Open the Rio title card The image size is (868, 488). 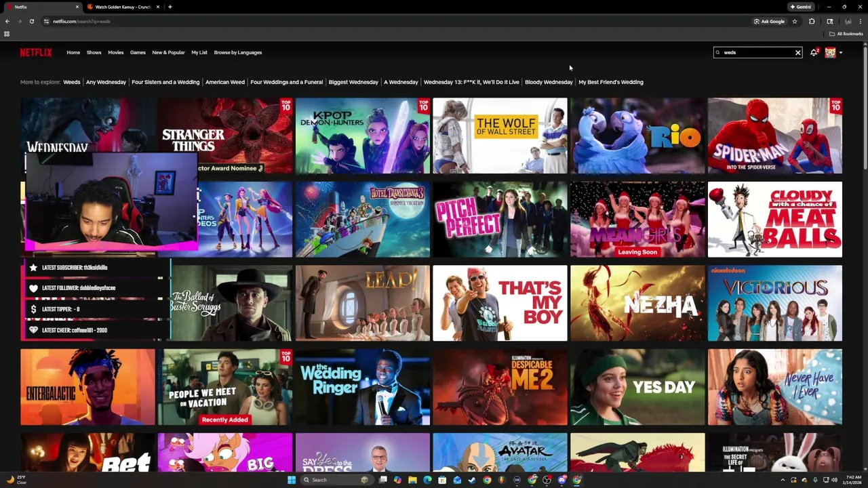pos(637,136)
